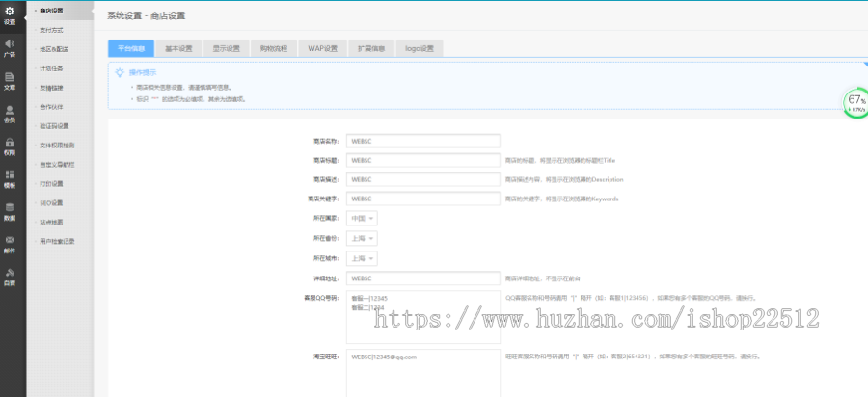868x397 pixels.
Task: Expand the 所在城市 上海 dropdown
Action: (362, 258)
